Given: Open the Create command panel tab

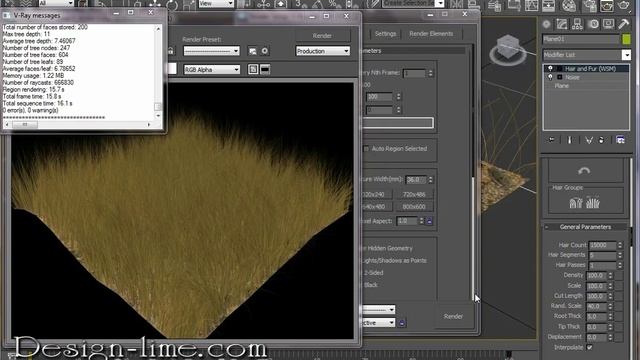Looking at the screenshot, I should click(x=547, y=24).
